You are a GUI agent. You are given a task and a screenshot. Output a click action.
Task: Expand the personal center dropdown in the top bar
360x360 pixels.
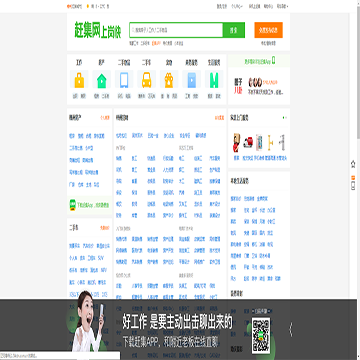point(237,6)
